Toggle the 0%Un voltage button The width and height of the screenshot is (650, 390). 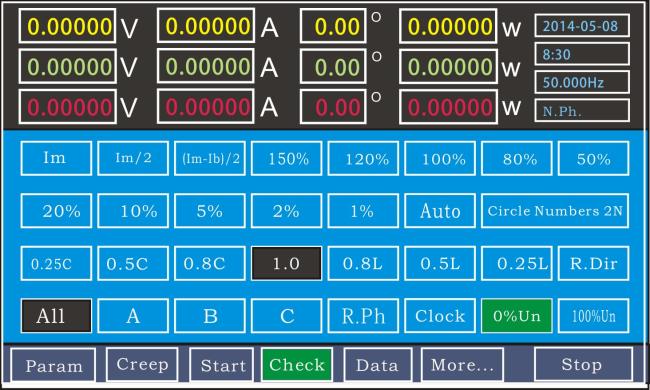[517, 316]
